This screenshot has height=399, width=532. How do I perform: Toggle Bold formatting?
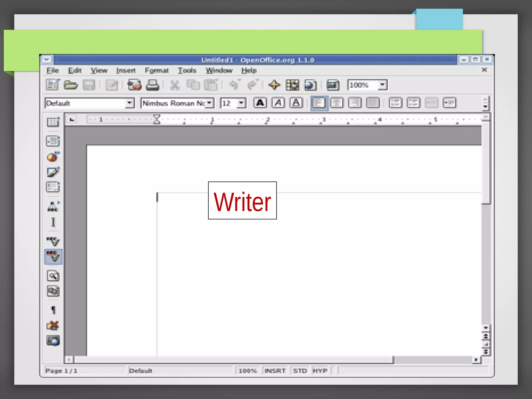coord(260,103)
